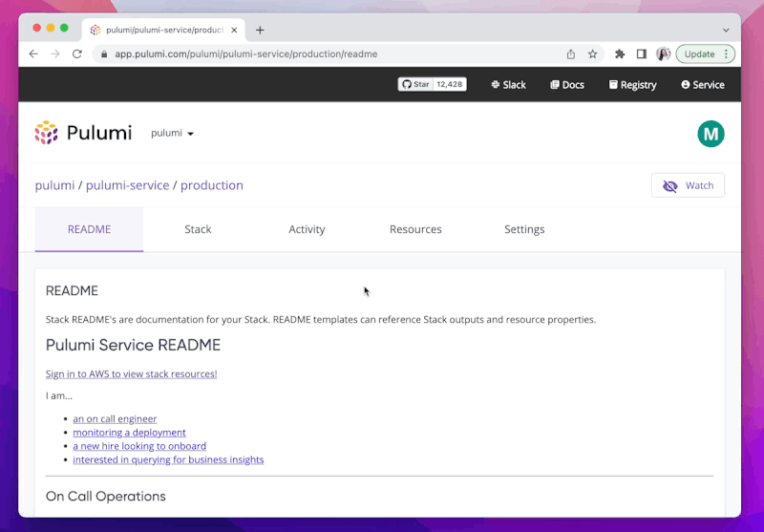Click the GitHub Star button

[x=415, y=84]
